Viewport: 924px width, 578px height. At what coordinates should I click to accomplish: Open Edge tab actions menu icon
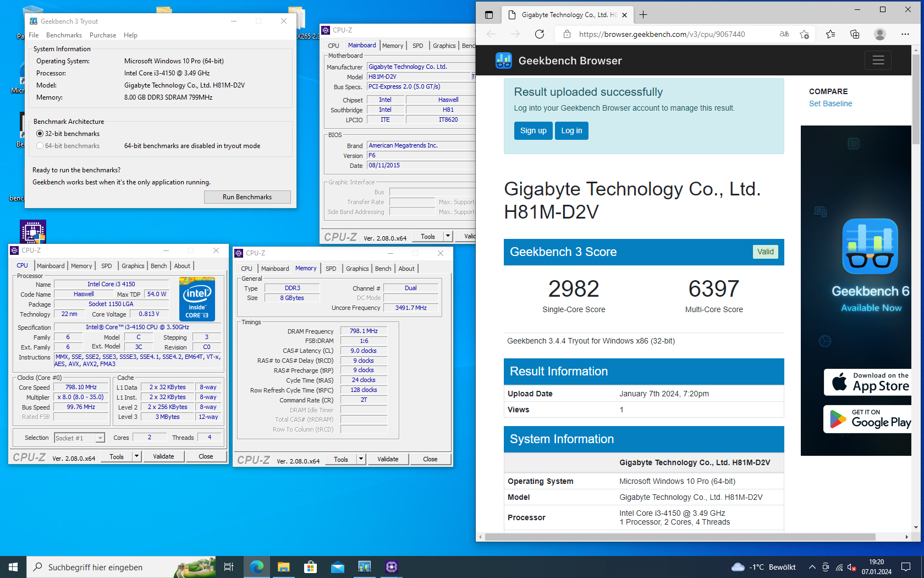(x=489, y=15)
